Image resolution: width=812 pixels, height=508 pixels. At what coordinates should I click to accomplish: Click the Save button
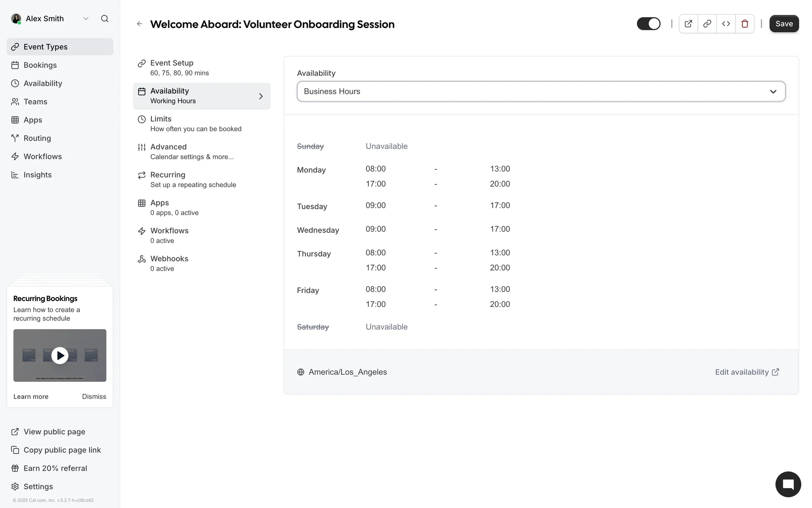(784, 24)
